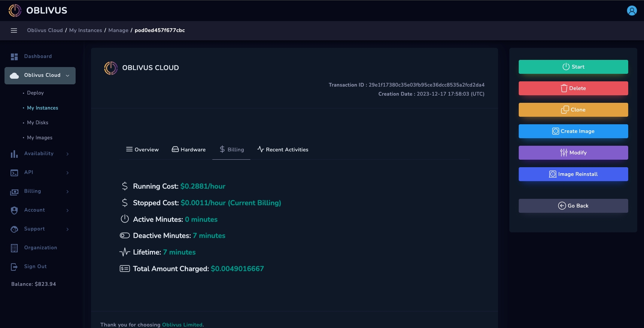This screenshot has height=328, width=644.
Task: Click the Manage breadcrumb
Action: [x=118, y=31]
